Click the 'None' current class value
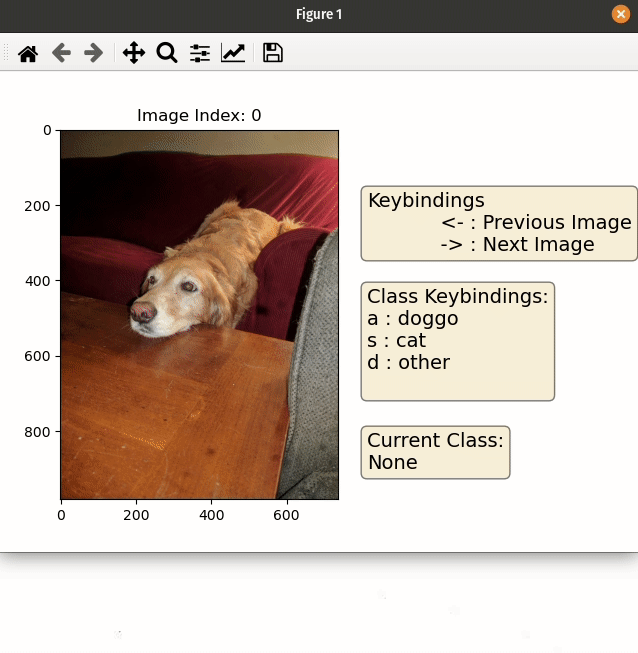The image size is (638, 653). coord(393,463)
